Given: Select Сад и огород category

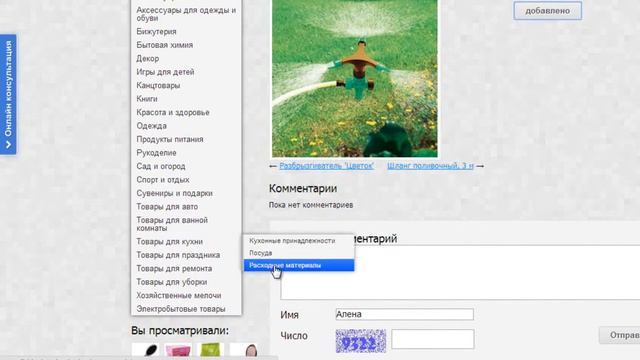Looking at the screenshot, I should tap(161, 166).
